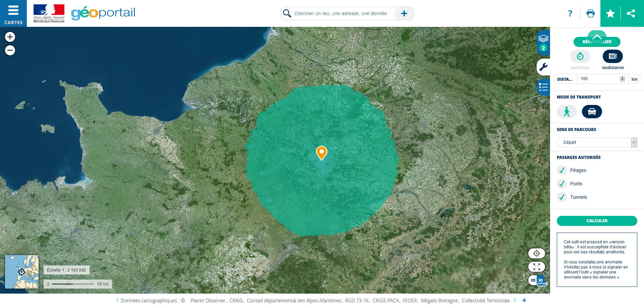Open the Départ direction dropdown
Image resolution: width=644 pixels, height=307 pixels.
click(597, 142)
